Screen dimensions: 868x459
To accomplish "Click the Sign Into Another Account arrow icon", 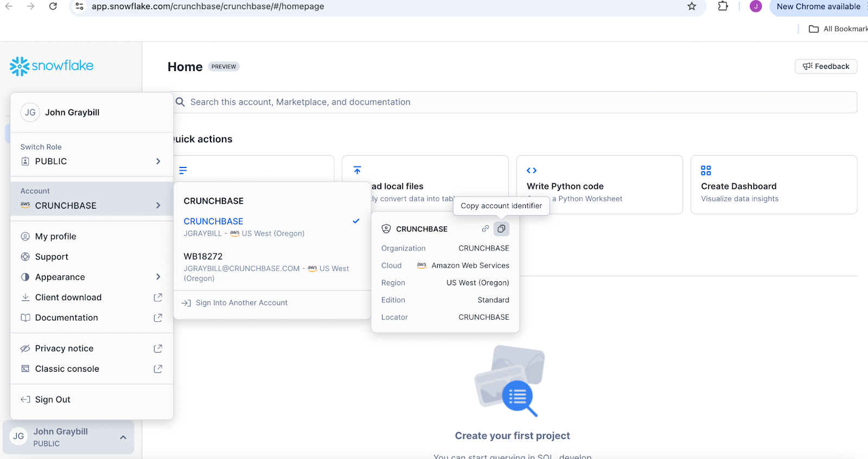I will click(186, 303).
